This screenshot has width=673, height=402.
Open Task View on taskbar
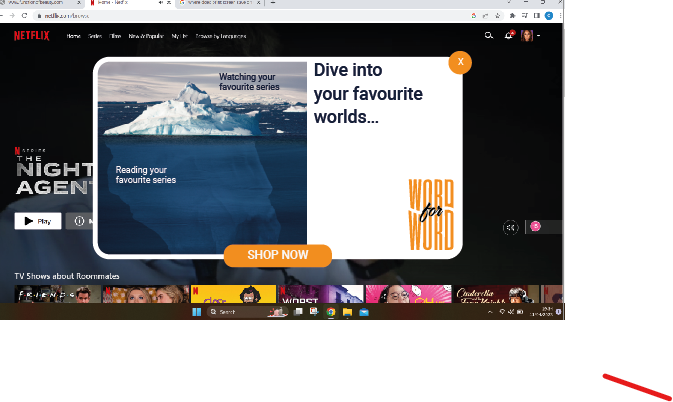tap(298, 312)
